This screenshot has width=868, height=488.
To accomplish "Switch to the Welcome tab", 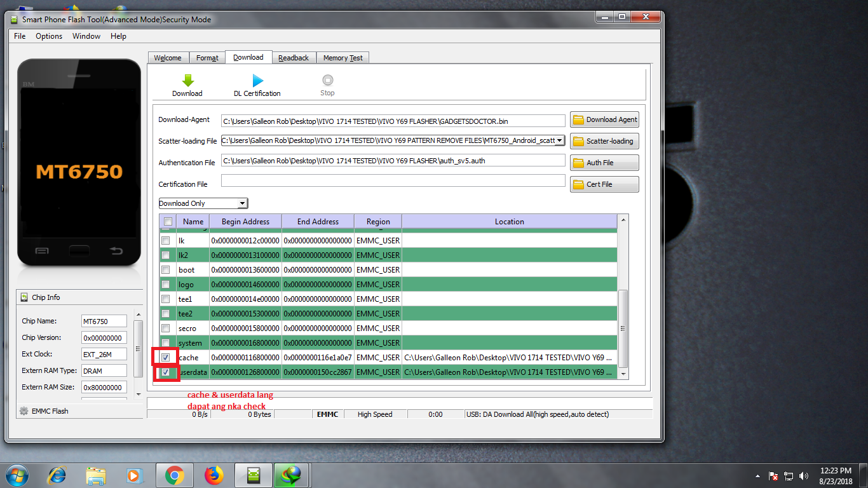I will [168, 58].
